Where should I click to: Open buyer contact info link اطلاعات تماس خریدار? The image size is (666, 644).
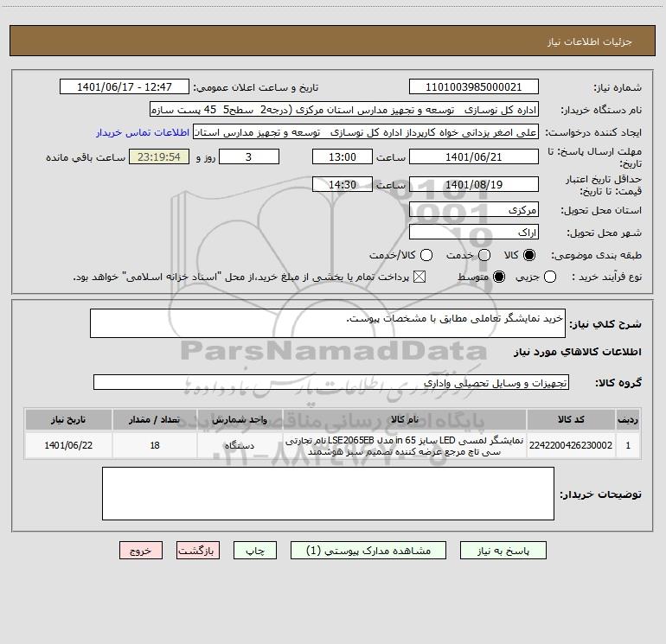[x=143, y=132]
